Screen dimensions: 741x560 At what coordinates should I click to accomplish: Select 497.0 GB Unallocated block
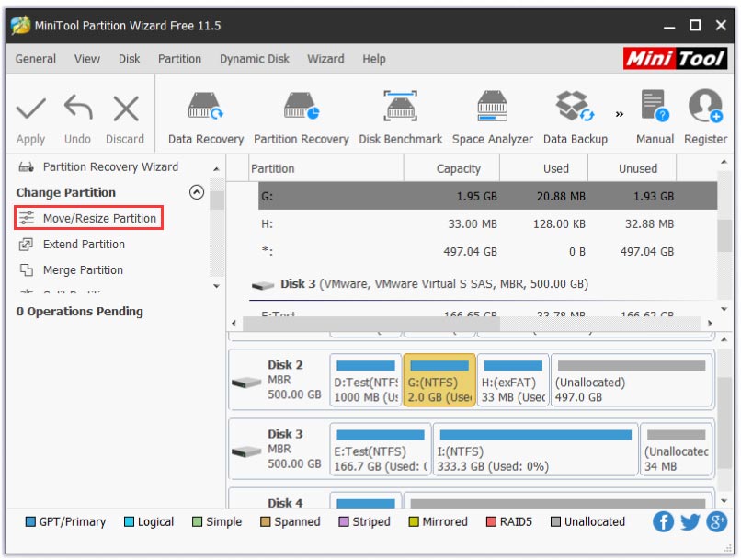click(632, 381)
